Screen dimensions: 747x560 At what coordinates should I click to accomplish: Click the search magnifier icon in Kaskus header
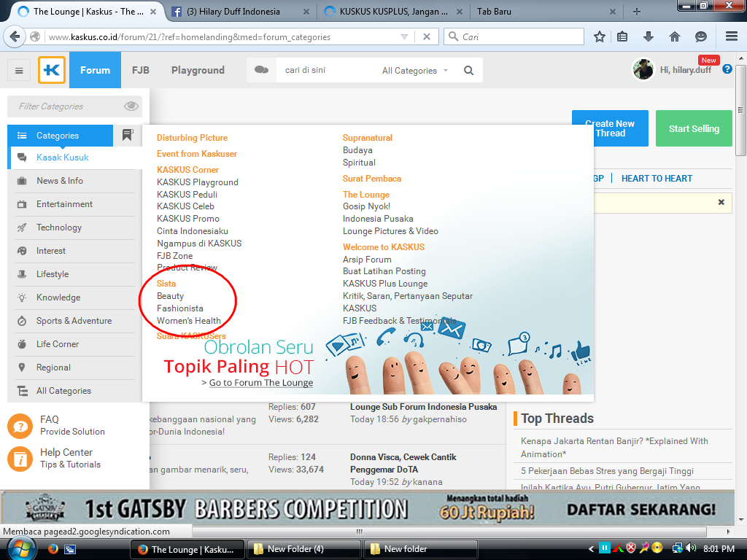pos(469,71)
